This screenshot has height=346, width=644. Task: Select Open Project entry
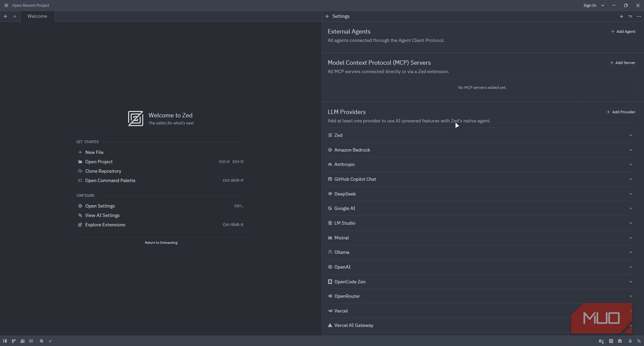pyautogui.click(x=161, y=162)
